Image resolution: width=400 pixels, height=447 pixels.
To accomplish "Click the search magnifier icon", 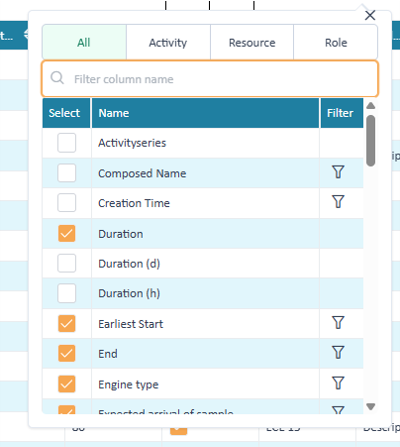I will (x=57, y=78).
